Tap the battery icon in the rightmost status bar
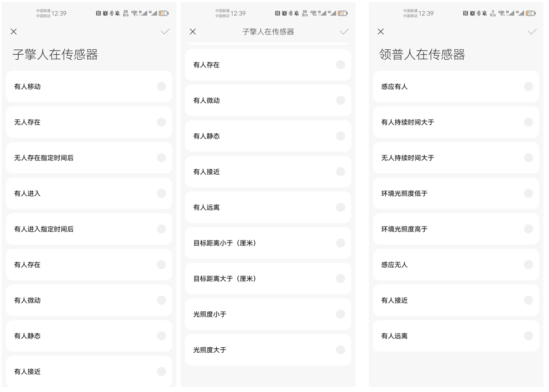 (x=530, y=13)
